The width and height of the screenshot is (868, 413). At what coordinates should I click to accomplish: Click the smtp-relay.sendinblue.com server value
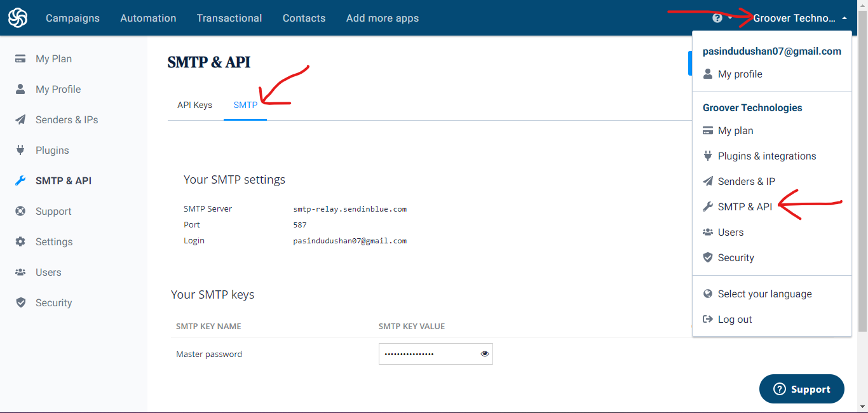tap(349, 208)
